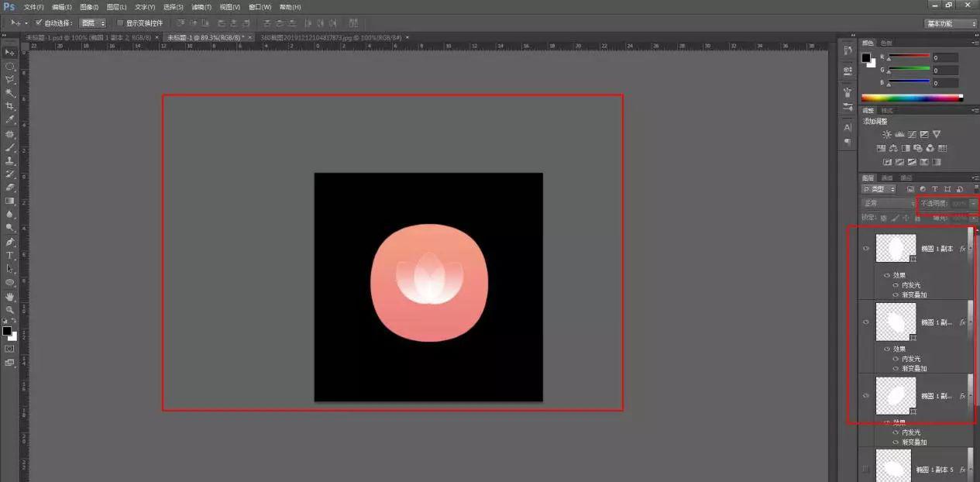
Task: Select the Horizontal Type tool
Action: 10,255
